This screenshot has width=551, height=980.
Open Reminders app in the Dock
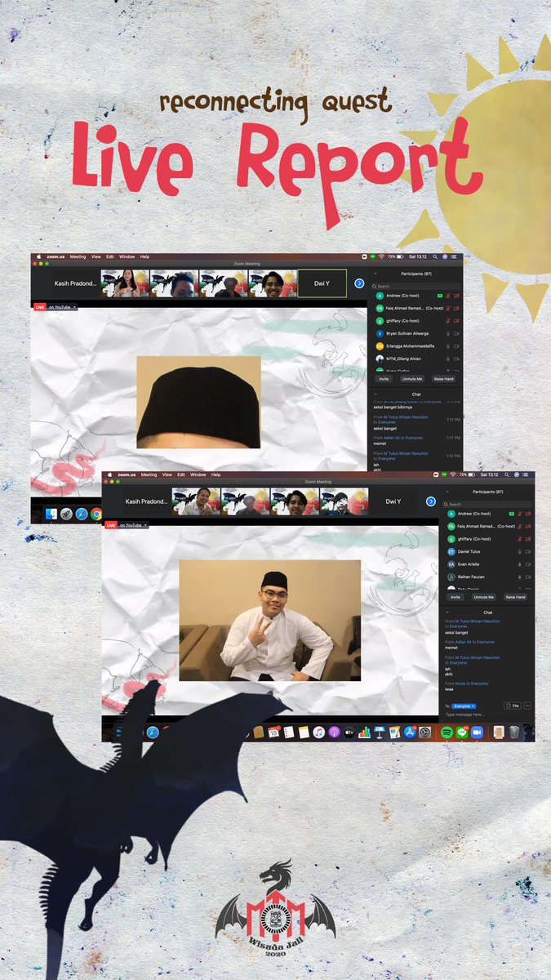[289, 732]
